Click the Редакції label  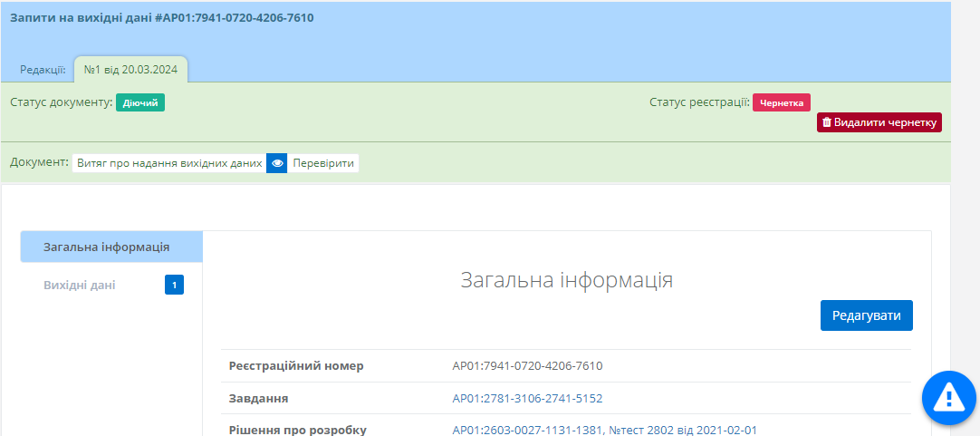pos(43,69)
